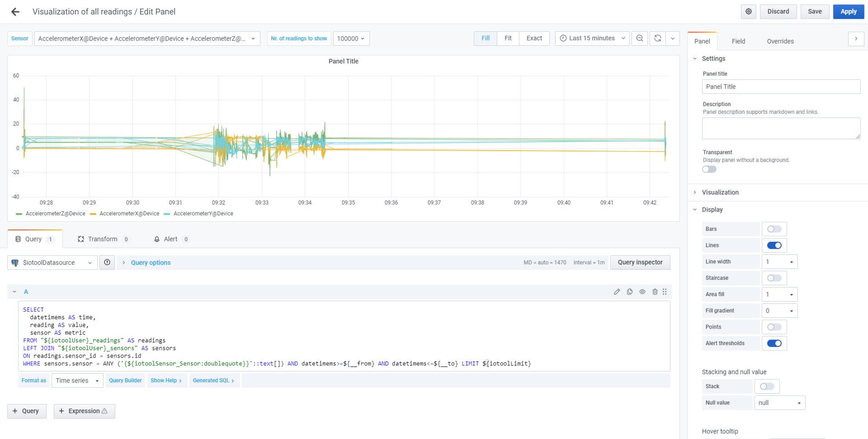Click the Save button

coord(815,12)
